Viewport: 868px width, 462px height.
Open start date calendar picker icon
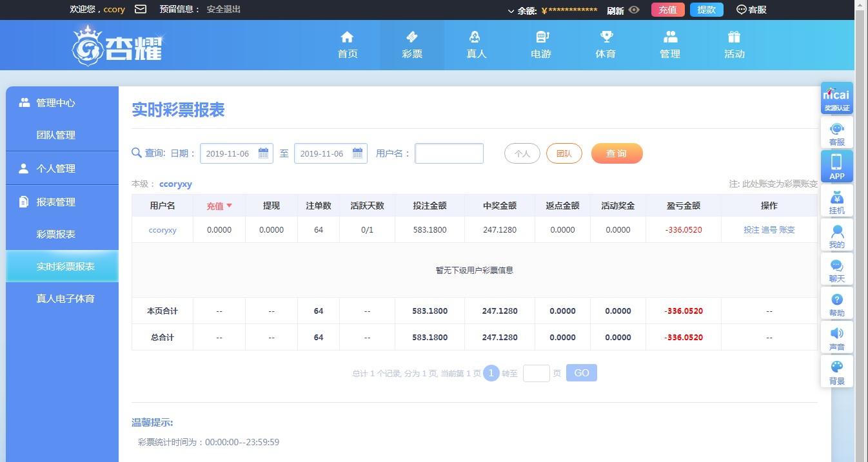click(x=263, y=153)
